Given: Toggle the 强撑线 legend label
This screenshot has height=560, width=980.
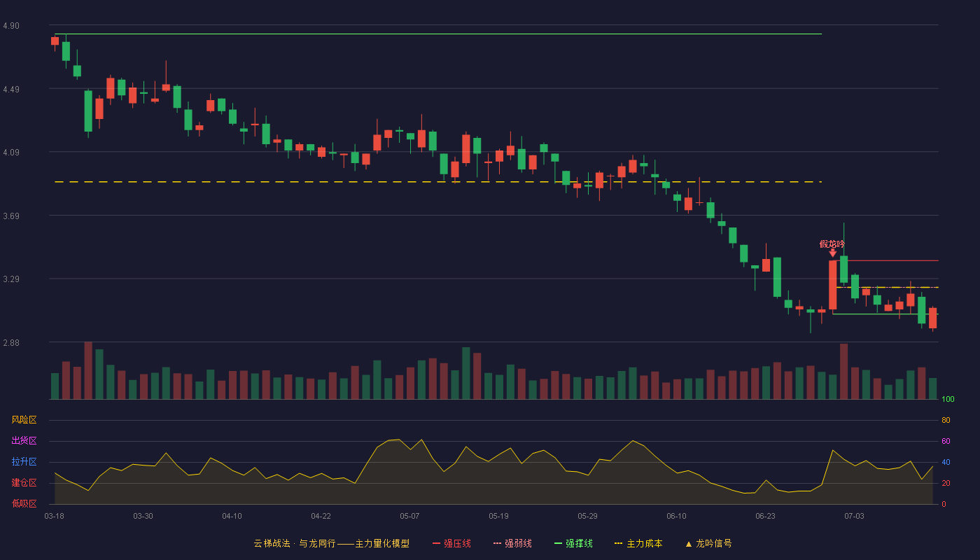Looking at the screenshot, I should click(579, 543).
